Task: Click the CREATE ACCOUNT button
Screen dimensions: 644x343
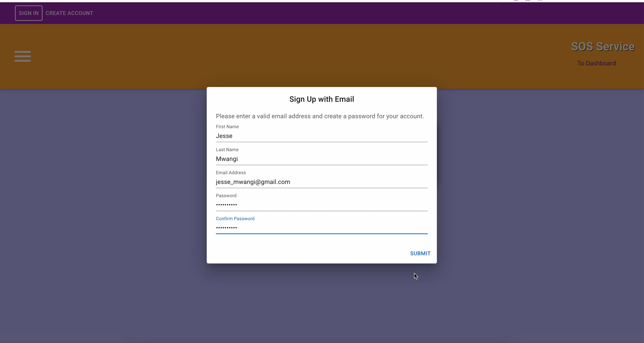Action: [x=69, y=13]
